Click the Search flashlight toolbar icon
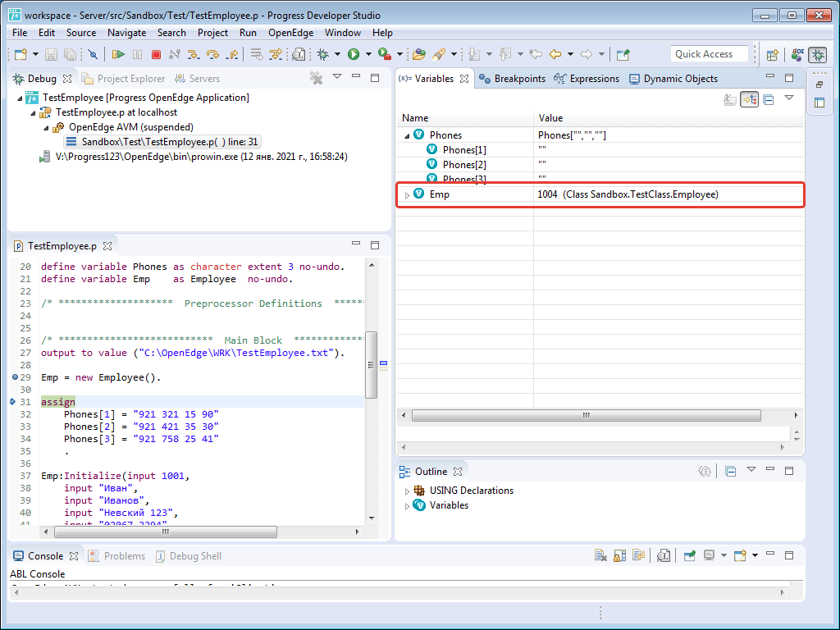The width and height of the screenshot is (840, 630). [440, 54]
